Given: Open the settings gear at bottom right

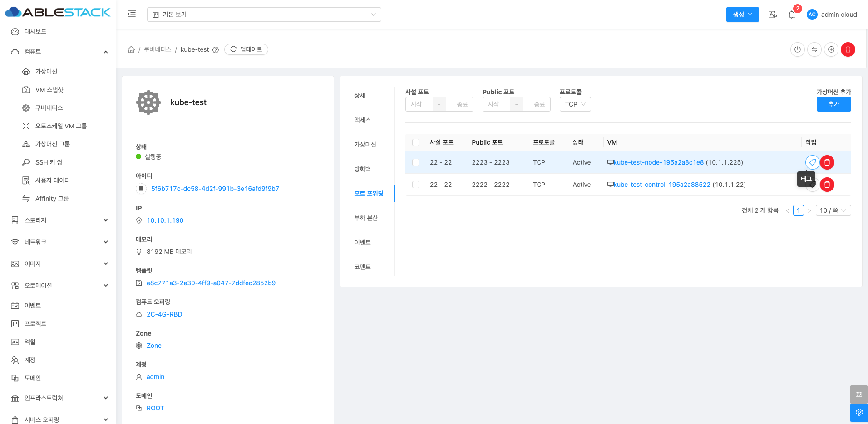Looking at the screenshot, I should [x=858, y=412].
